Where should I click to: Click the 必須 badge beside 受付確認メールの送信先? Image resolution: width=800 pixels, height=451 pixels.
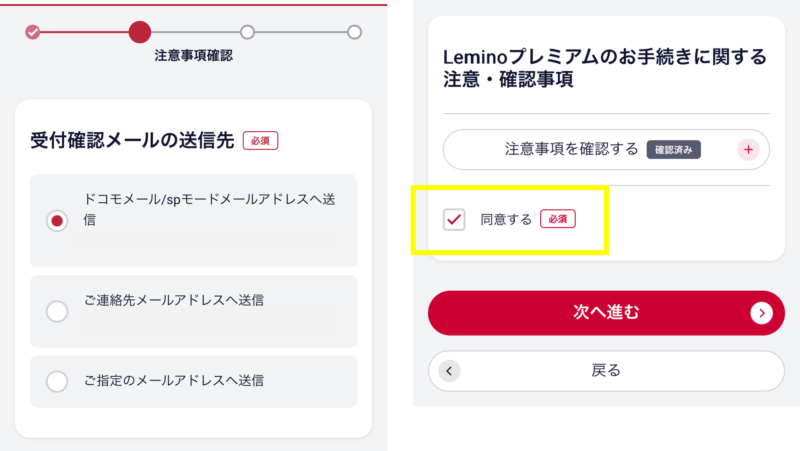coord(260,141)
